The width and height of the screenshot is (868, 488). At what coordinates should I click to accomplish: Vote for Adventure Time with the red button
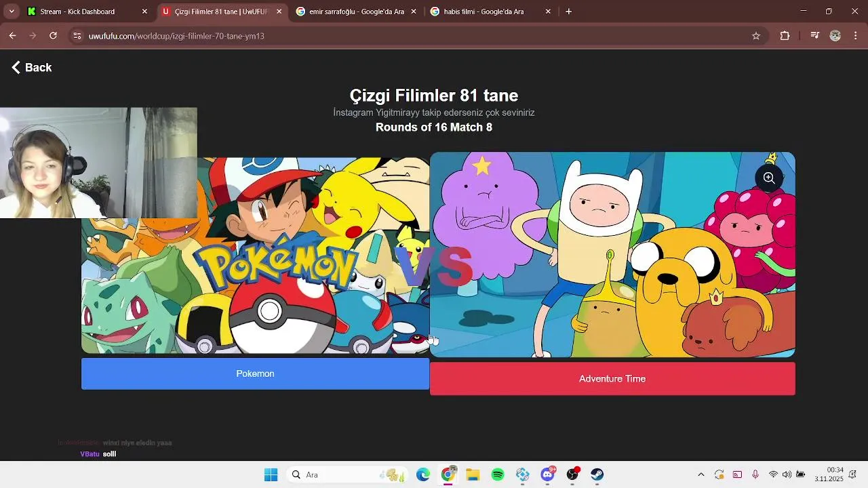point(612,379)
